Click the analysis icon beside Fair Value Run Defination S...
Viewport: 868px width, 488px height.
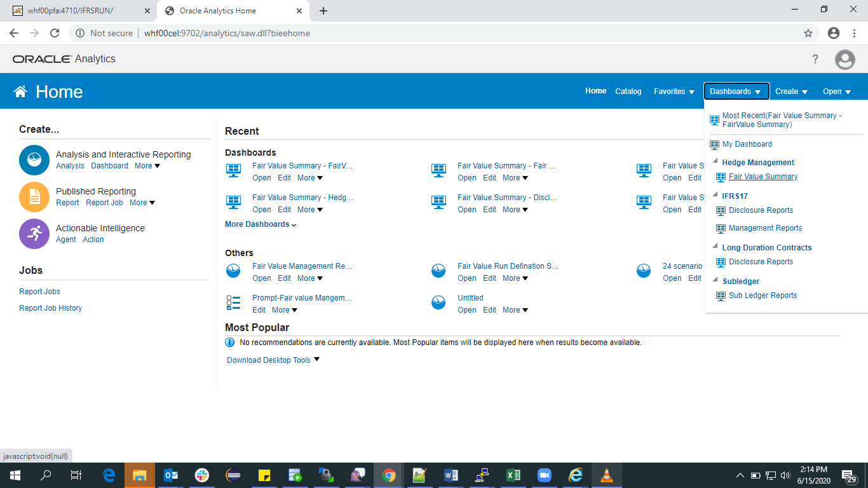[x=438, y=271]
